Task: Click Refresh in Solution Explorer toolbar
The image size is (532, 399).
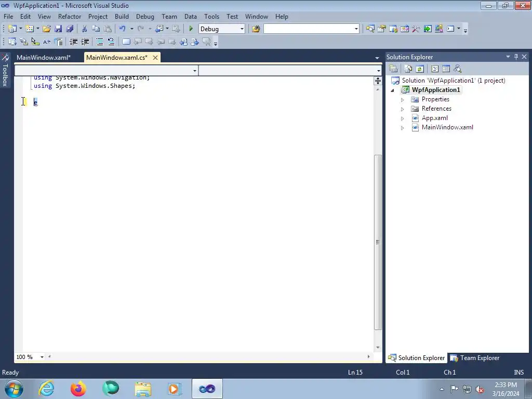Action: (420, 69)
